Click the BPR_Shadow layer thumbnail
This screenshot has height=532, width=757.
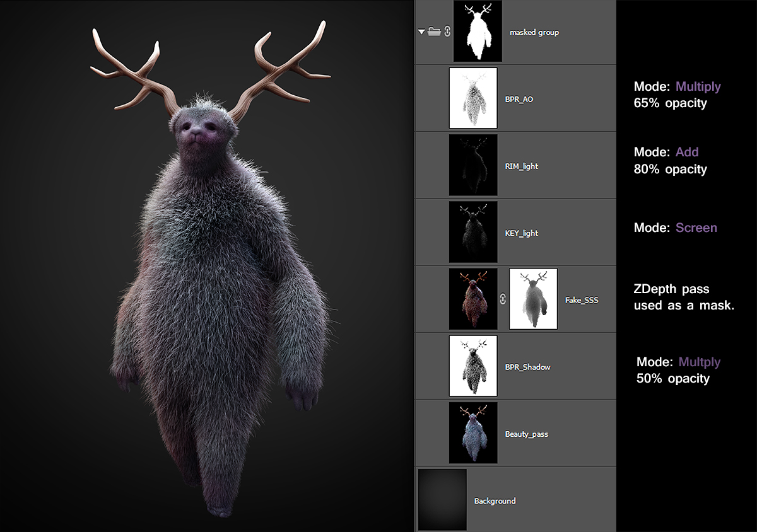click(473, 366)
